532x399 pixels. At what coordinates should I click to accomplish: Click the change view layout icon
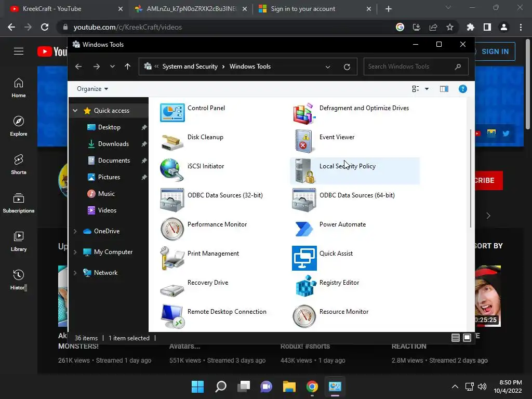[x=415, y=89]
